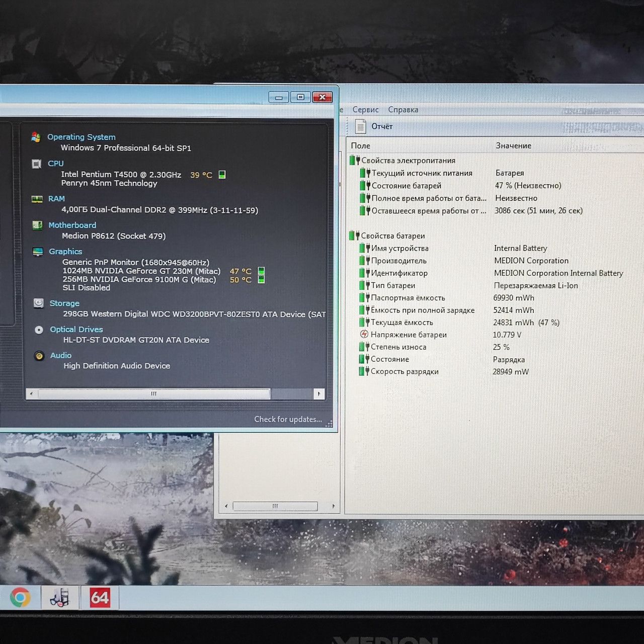Viewport: 644px width, 644px height.
Task: Switch to AIDA64 taskbar button
Action: coord(100,598)
